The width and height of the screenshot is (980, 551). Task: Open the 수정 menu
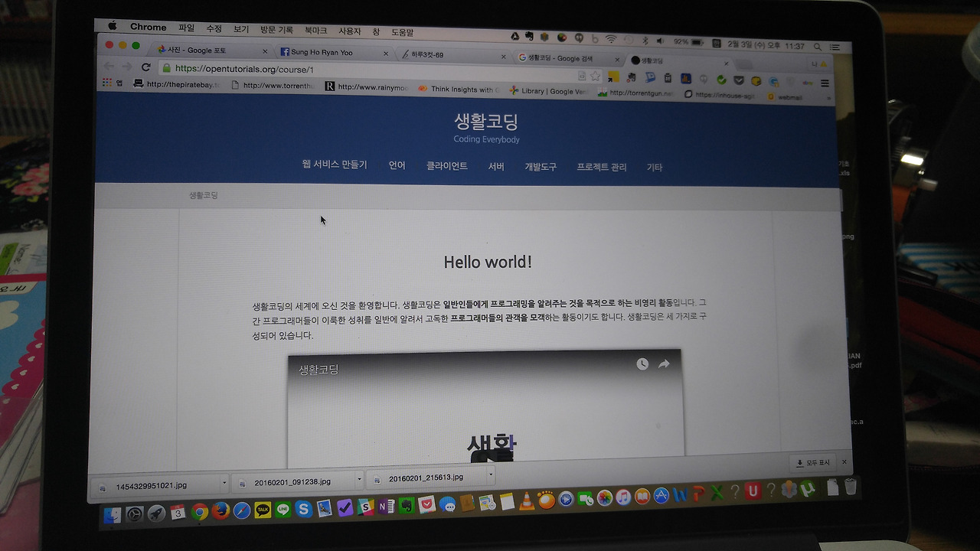[214, 28]
